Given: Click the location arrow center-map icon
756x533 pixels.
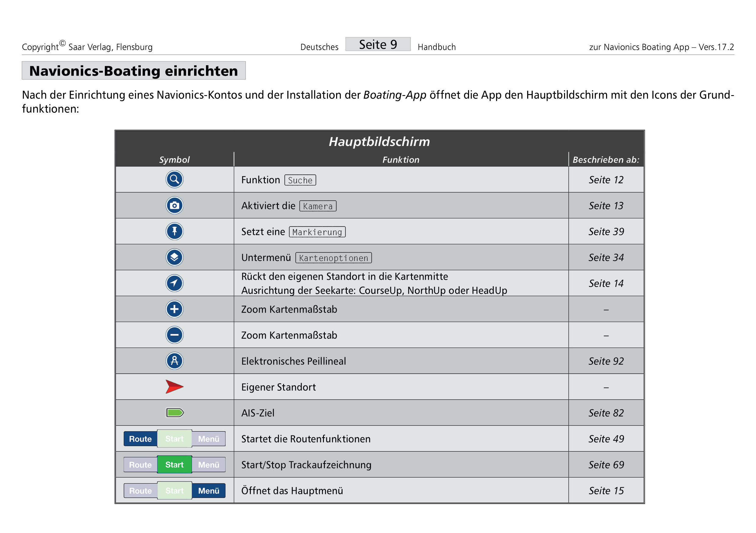Looking at the screenshot, I should [174, 283].
